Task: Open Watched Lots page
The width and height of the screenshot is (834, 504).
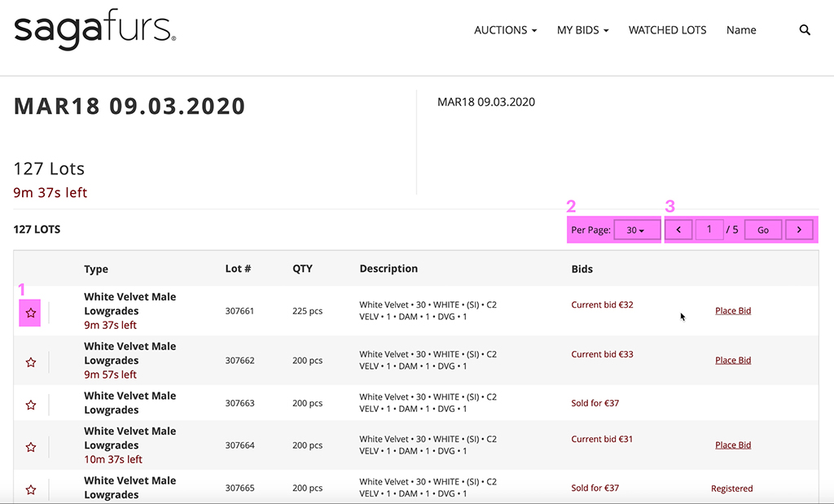Action: pos(667,30)
